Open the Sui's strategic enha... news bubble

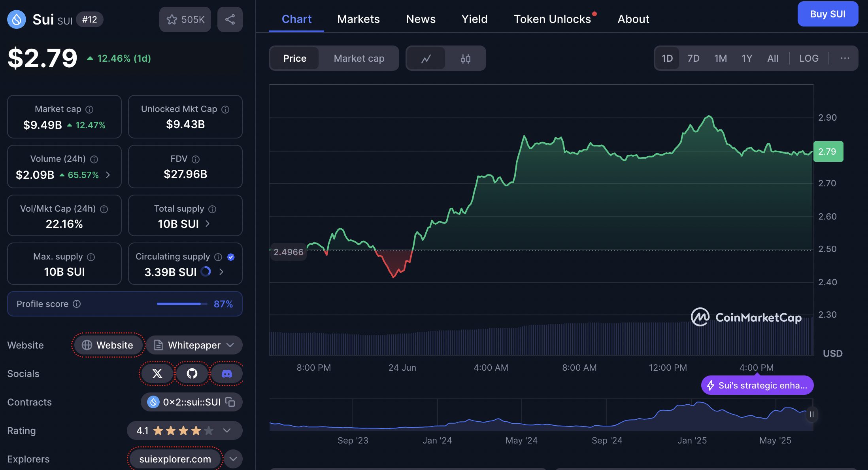(x=757, y=385)
